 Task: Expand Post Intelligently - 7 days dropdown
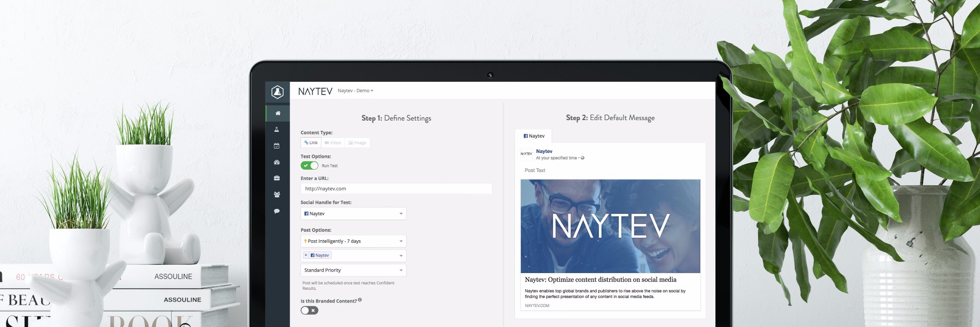pyautogui.click(x=353, y=241)
